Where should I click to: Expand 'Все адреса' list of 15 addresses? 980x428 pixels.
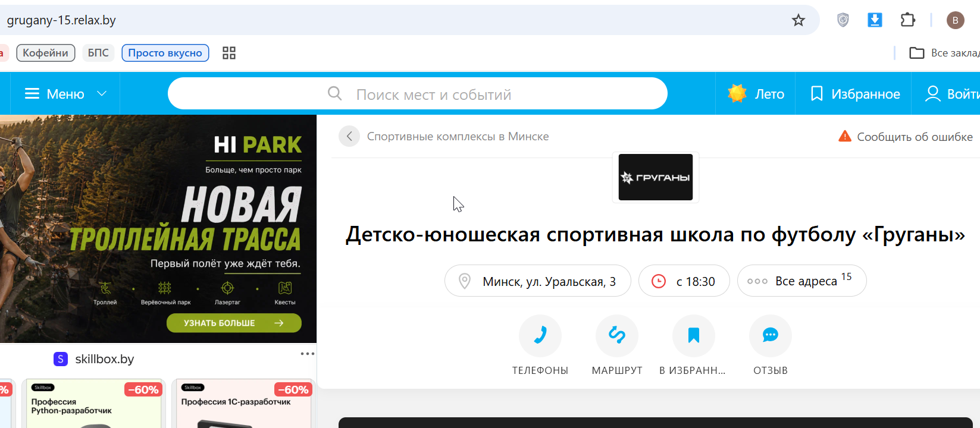pos(802,281)
